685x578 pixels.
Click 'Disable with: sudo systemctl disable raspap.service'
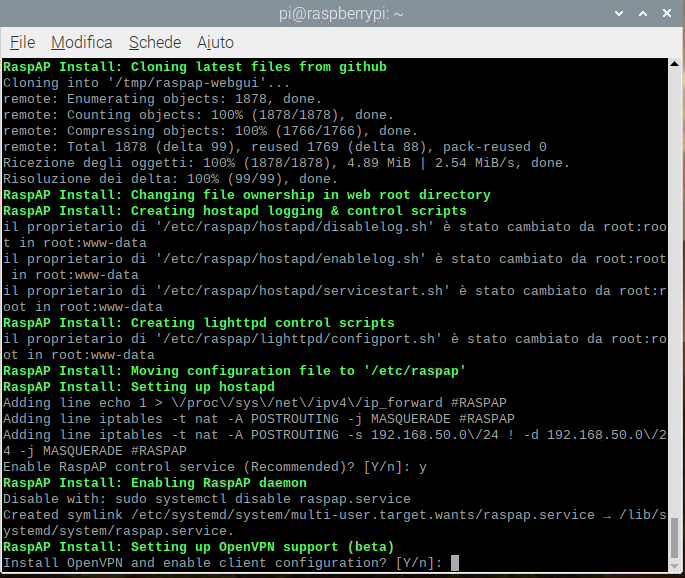click(207, 498)
